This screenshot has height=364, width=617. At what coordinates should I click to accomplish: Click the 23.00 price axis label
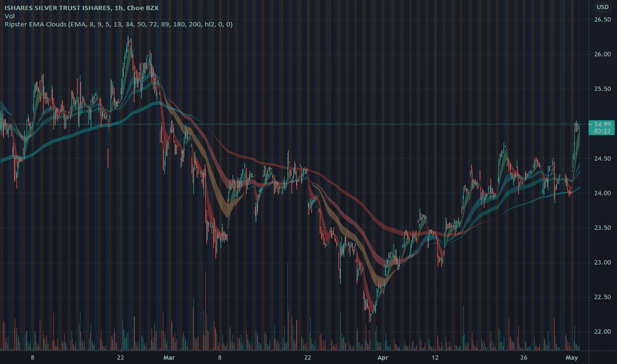tap(602, 263)
